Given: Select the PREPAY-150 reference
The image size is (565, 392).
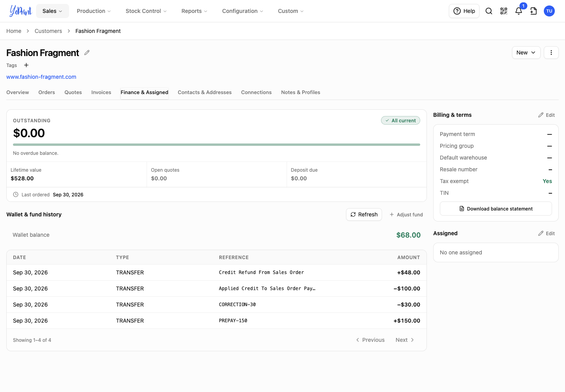Looking at the screenshot, I should (x=233, y=321).
